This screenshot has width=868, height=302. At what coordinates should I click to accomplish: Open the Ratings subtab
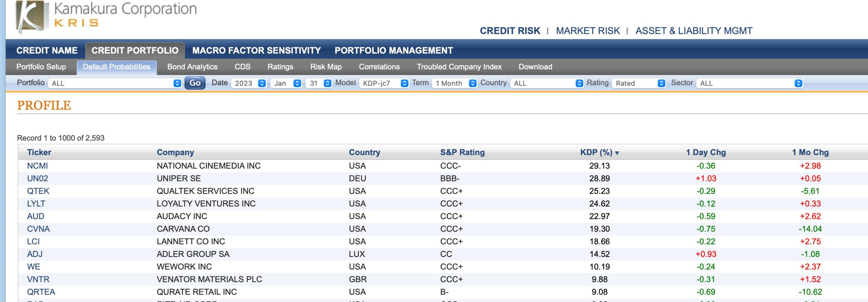click(x=280, y=67)
